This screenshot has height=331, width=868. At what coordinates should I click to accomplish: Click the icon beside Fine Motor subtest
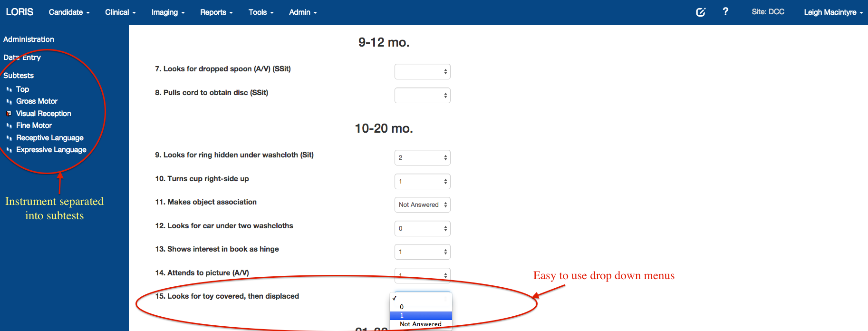coord(9,126)
